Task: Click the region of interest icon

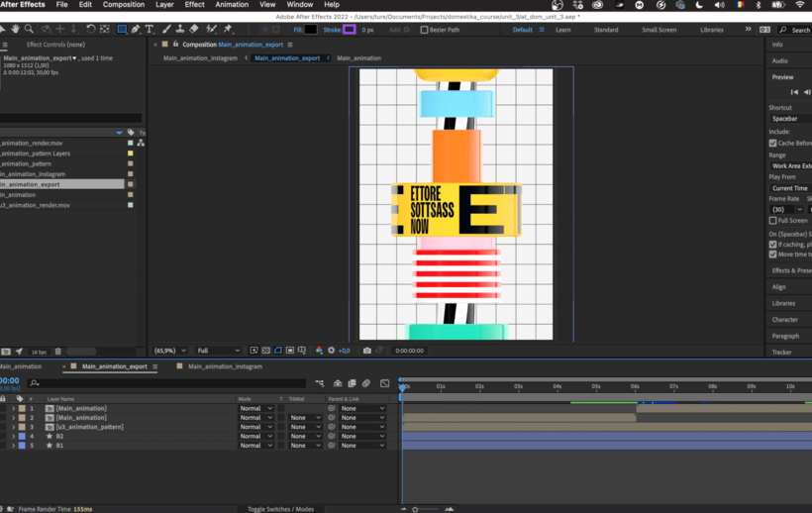Action: coord(290,351)
